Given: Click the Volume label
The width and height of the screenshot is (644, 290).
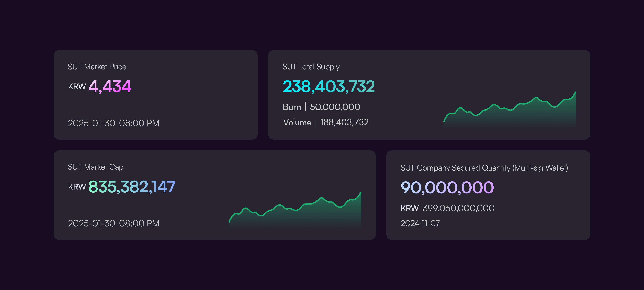Looking at the screenshot, I should 297,122.
